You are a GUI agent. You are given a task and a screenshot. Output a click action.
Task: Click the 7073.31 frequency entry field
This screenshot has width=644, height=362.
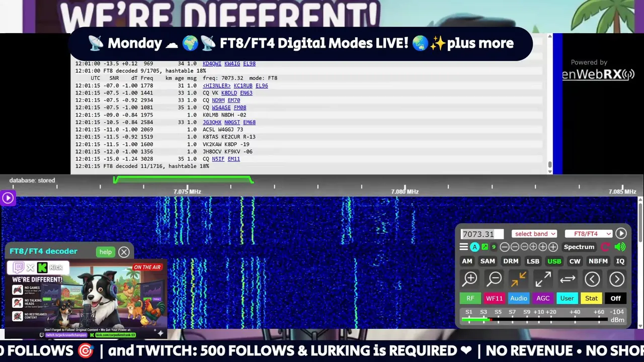click(481, 234)
